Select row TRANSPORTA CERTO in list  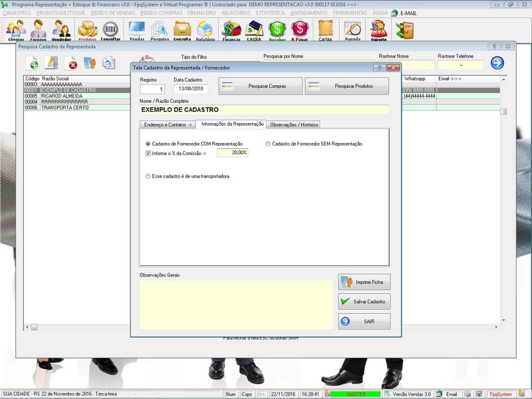[x=76, y=108]
